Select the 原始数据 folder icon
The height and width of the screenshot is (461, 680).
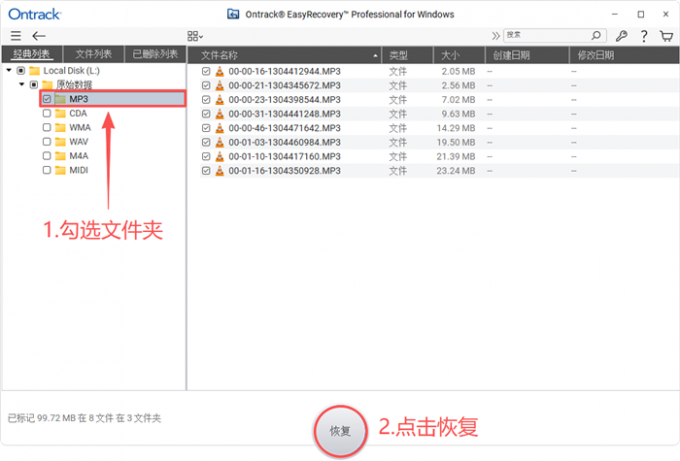click(47, 85)
